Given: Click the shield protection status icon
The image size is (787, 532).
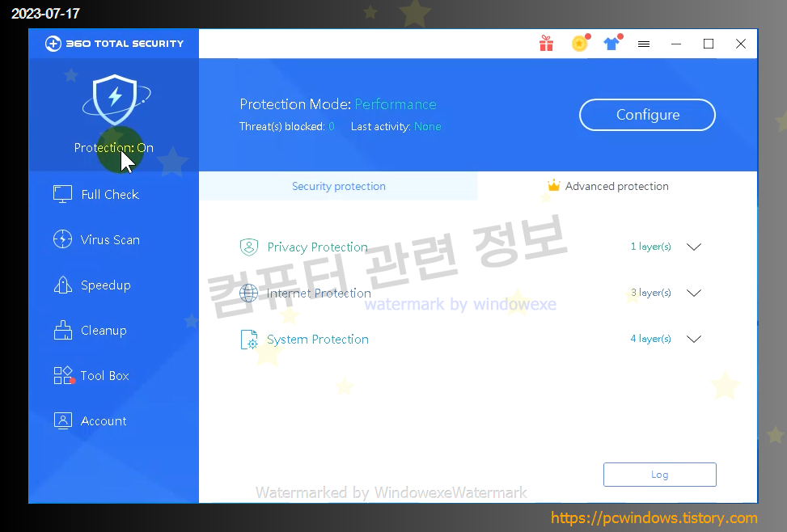Looking at the screenshot, I should (x=116, y=100).
